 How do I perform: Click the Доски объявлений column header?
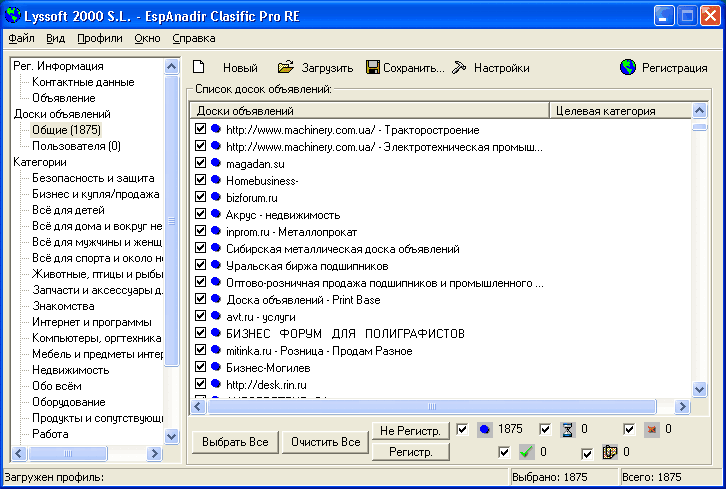point(369,111)
